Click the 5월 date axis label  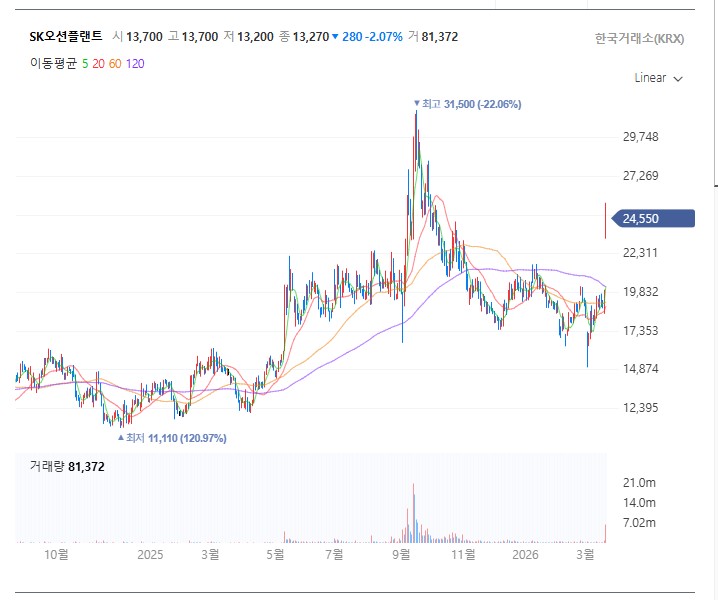pos(275,554)
